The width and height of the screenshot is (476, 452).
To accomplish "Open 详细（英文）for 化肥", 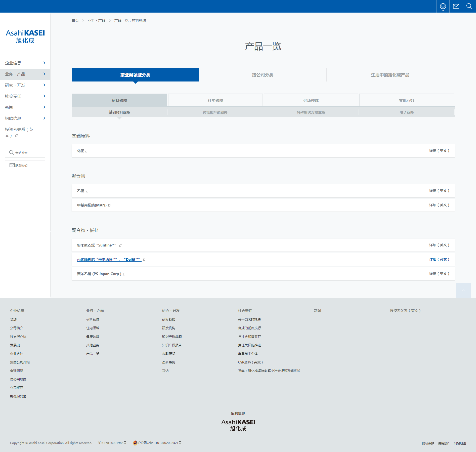I will [x=439, y=151].
